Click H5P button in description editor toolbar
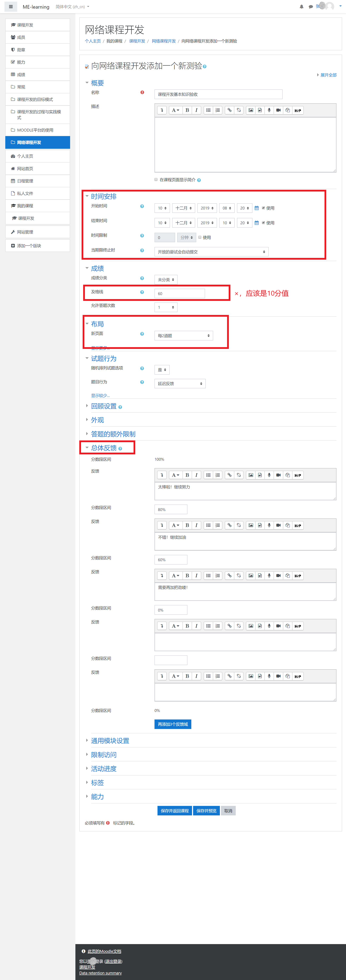Viewport: 346px width, 980px height. pos(298,110)
